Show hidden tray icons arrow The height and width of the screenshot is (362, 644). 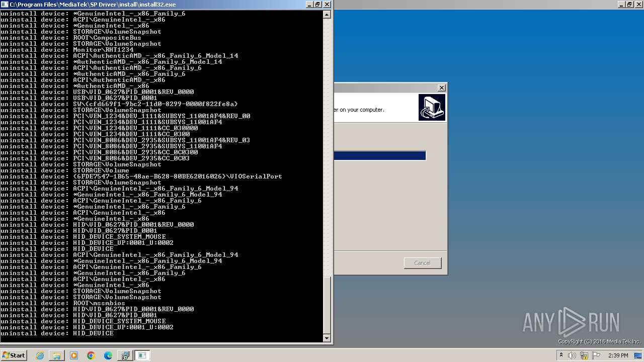[x=561, y=355]
